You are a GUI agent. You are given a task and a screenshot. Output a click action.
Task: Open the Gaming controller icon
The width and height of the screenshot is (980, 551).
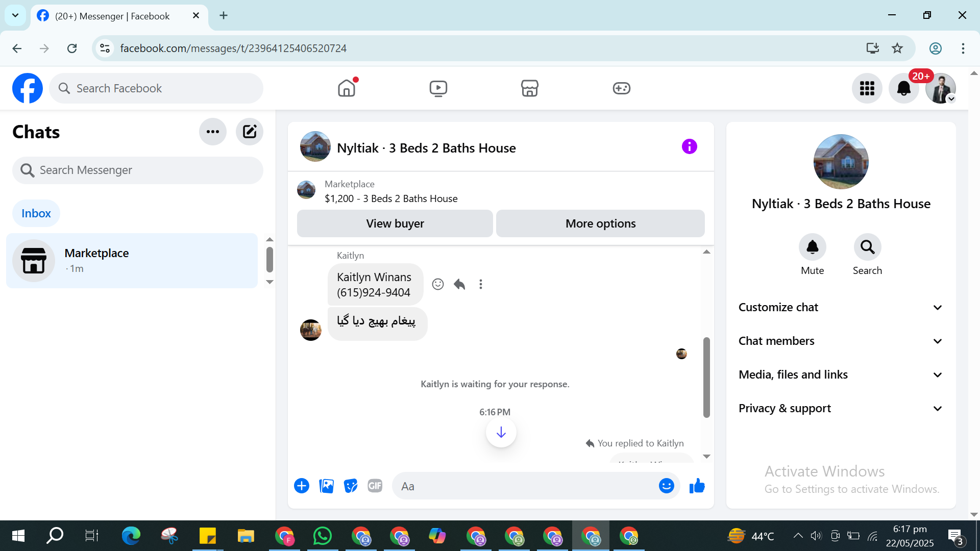[x=622, y=88]
